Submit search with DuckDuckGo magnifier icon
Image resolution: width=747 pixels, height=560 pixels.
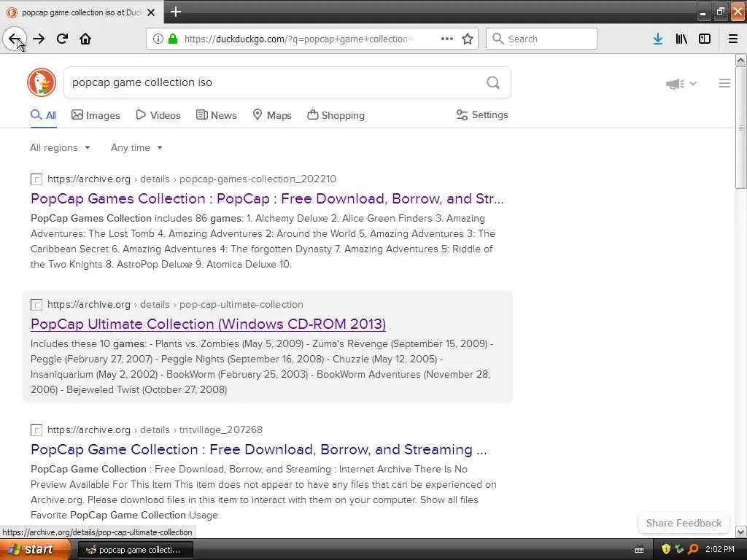[493, 82]
